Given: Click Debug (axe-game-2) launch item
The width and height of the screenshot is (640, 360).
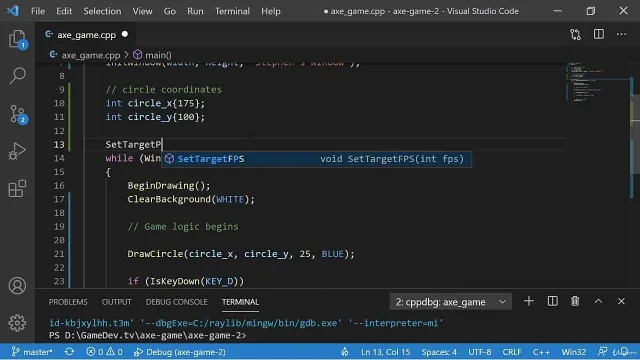Looking at the screenshot, I should click(x=180, y=352).
